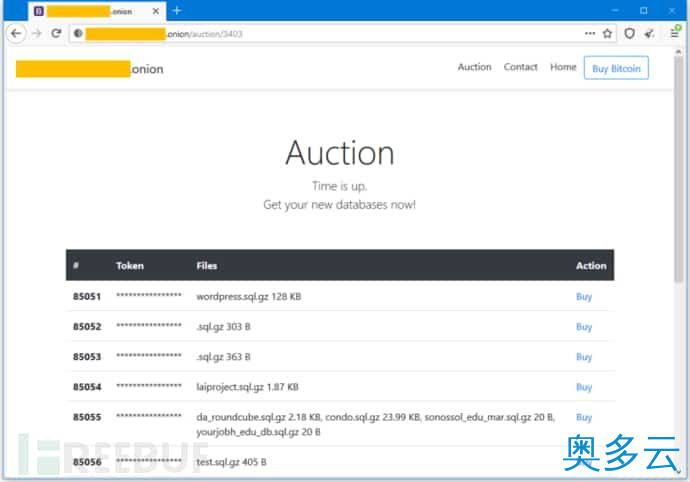Open the page actions three-dot menu
Image resolution: width=690 pixels, height=482 pixels.
590,33
